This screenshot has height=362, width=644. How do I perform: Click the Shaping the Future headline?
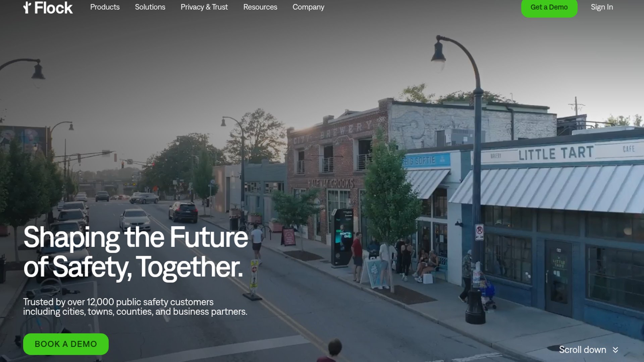(x=136, y=252)
